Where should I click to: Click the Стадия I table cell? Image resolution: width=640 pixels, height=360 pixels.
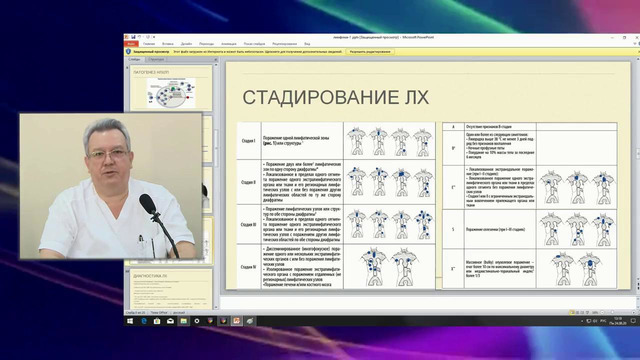[249, 141]
